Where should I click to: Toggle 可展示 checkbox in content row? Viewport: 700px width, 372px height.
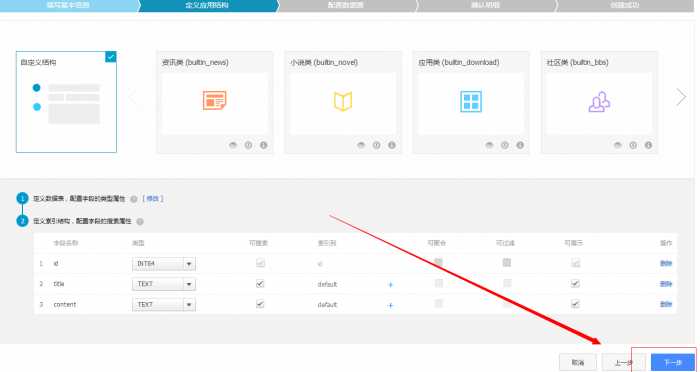point(575,304)
